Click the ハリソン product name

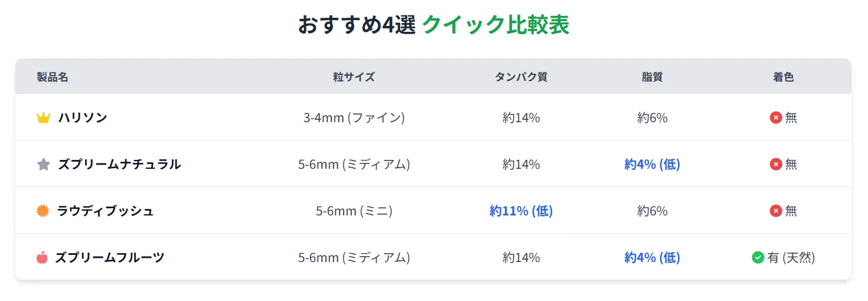[83, 118]
